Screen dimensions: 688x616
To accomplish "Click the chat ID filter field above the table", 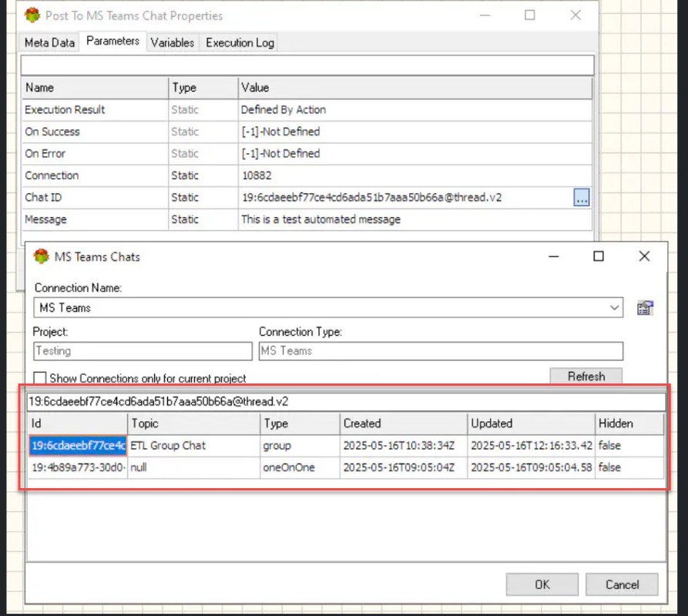I will point(346,402).
